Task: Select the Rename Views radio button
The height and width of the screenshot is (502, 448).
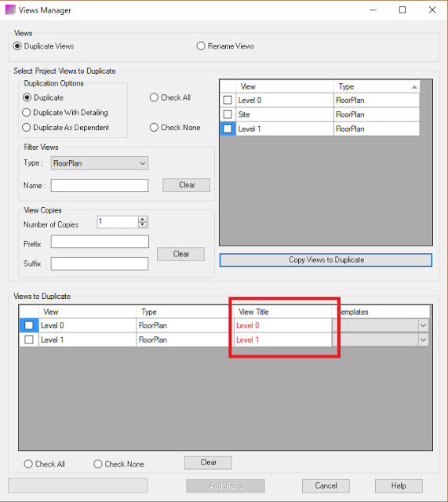Action: 201,46
